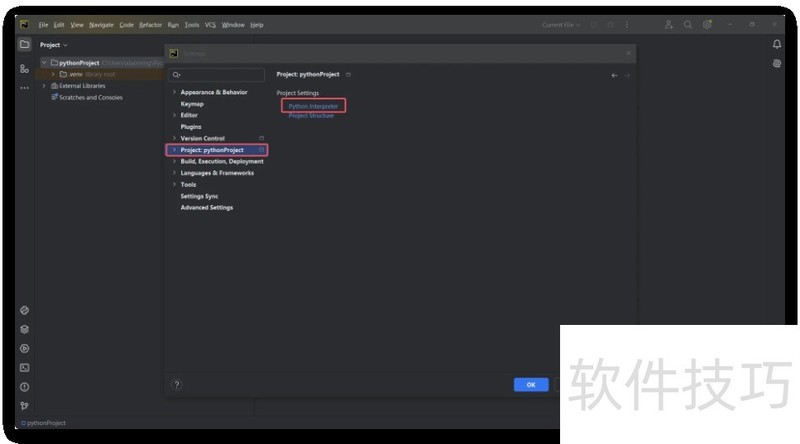
Task: Open the Terminal tool window
Action: (24, 367)
